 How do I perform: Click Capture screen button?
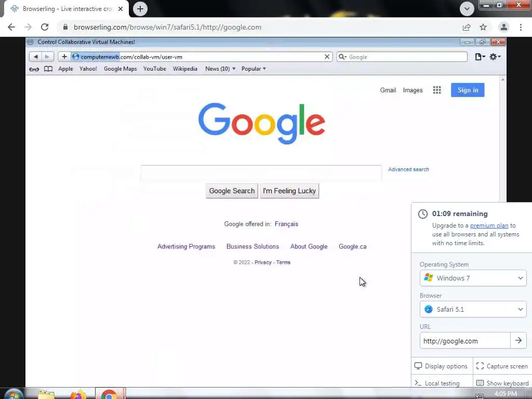coord(502,366)
